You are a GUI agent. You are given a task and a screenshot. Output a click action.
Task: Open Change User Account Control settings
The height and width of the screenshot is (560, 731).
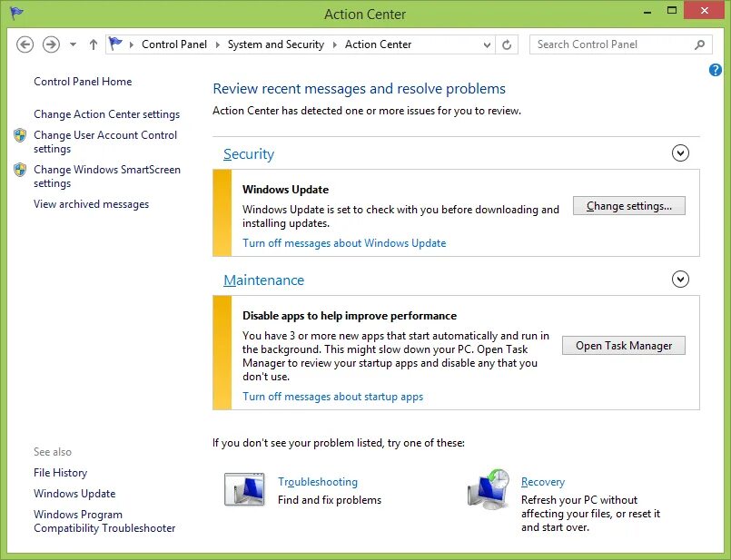pos(105,142)
